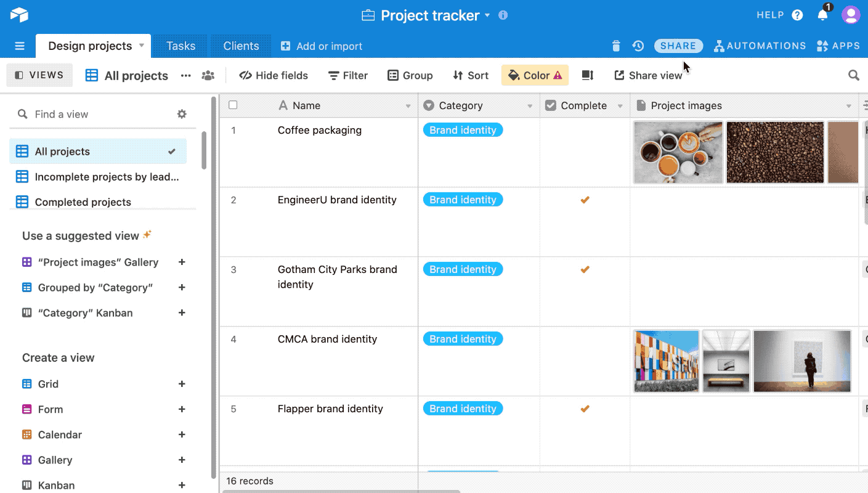Open the Add or import option
The image size is (868, 493).
[x=321, y=46]
